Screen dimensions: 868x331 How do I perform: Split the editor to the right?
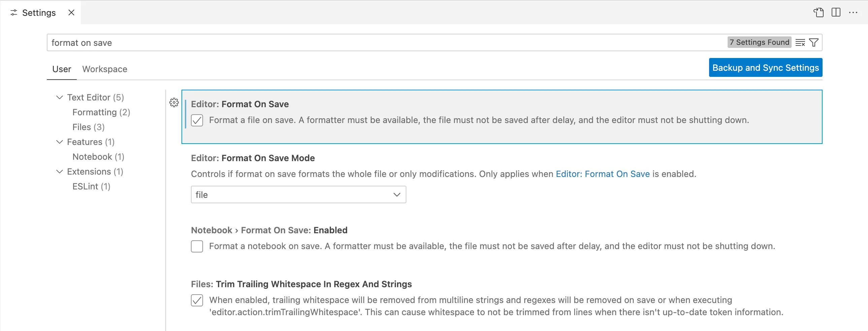click(836, 12)
